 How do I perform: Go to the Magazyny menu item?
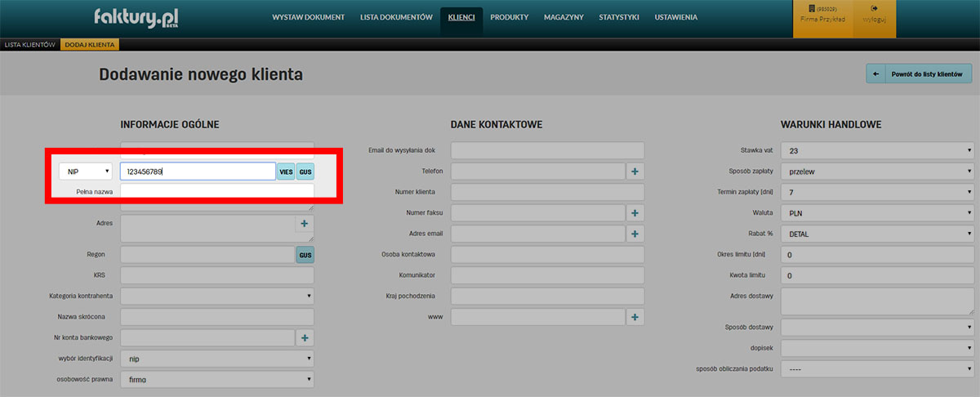[563, 17]
